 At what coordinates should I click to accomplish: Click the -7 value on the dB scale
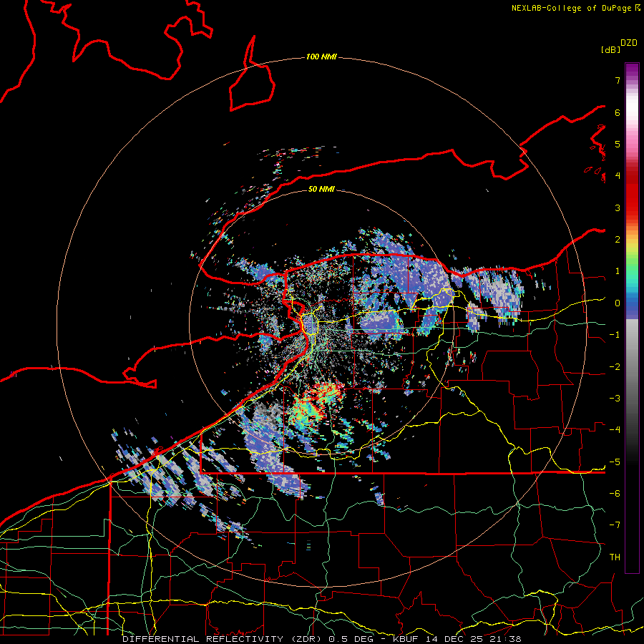[615, 525]
